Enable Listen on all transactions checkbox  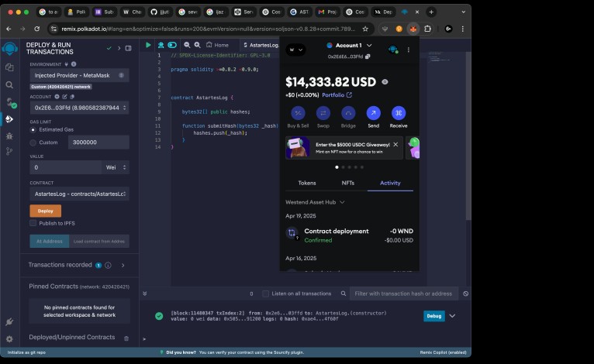pos(265,294)
